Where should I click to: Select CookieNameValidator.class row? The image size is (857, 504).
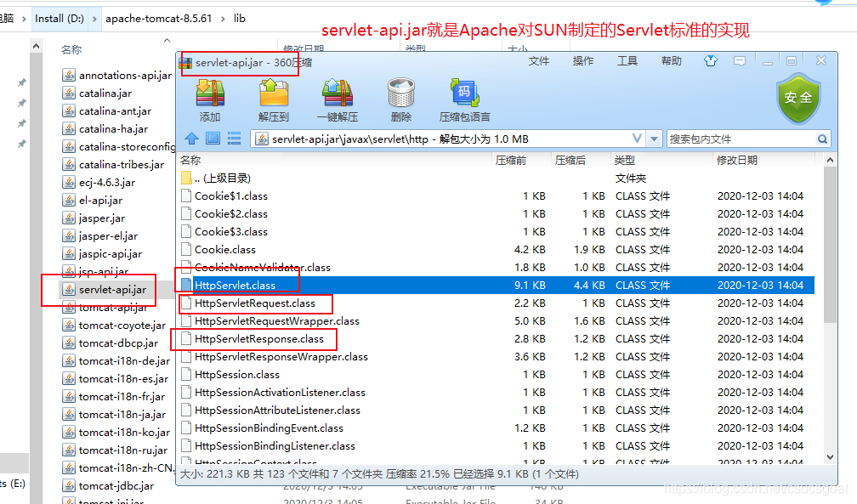coord(497,268)
